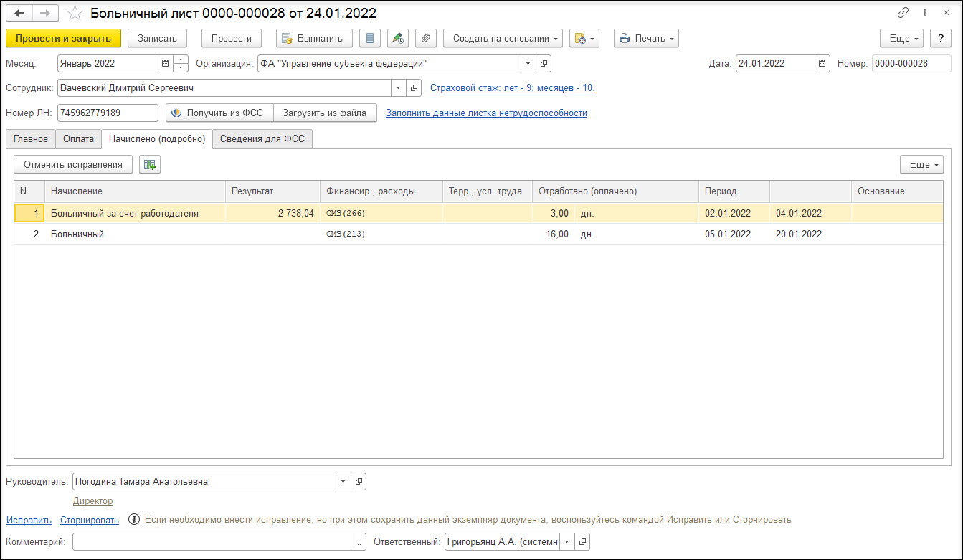Open Ответственный record via open icon

(582, 542)
